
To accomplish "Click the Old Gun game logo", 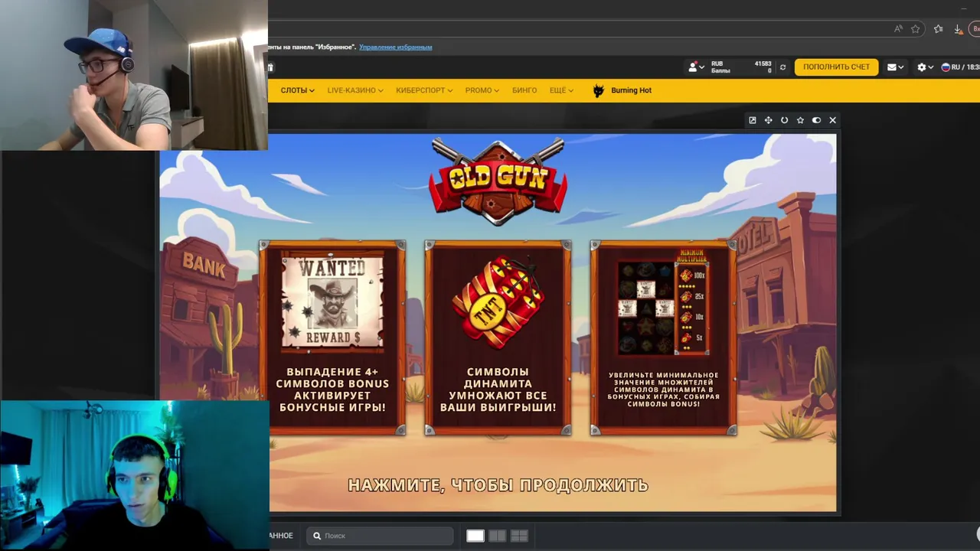I will point(498,181).
